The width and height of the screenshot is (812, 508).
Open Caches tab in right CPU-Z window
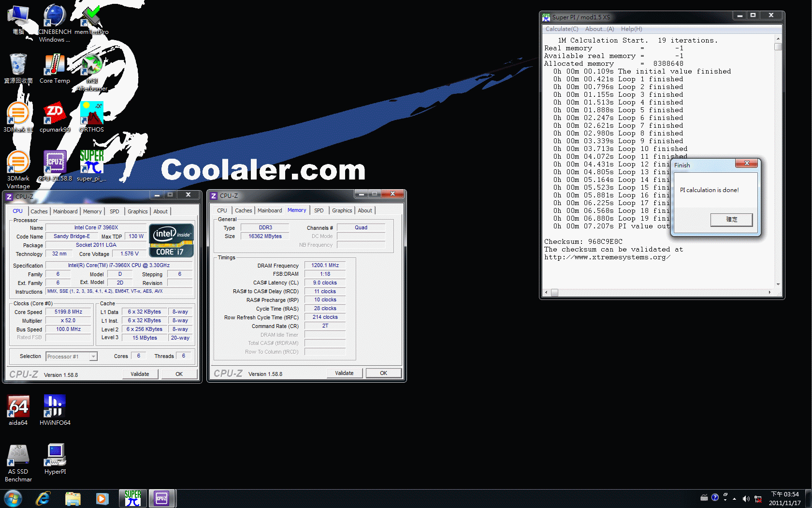click(244, 210)
